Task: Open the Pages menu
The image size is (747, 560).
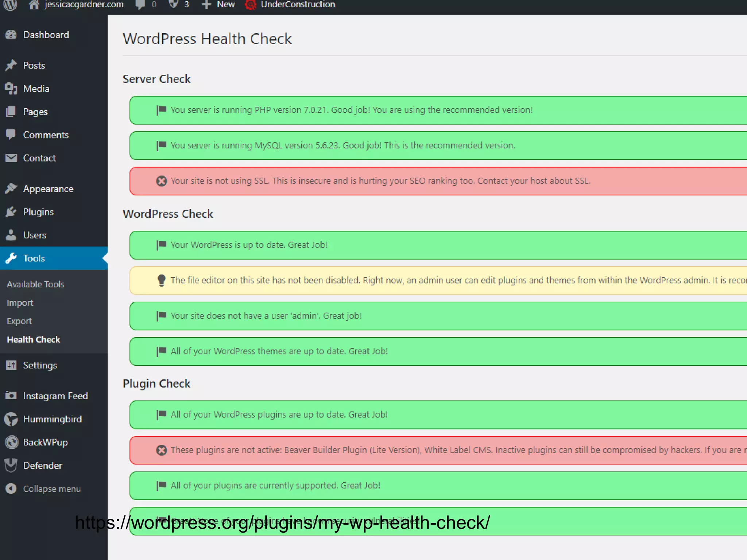Action: coord(35,112)
